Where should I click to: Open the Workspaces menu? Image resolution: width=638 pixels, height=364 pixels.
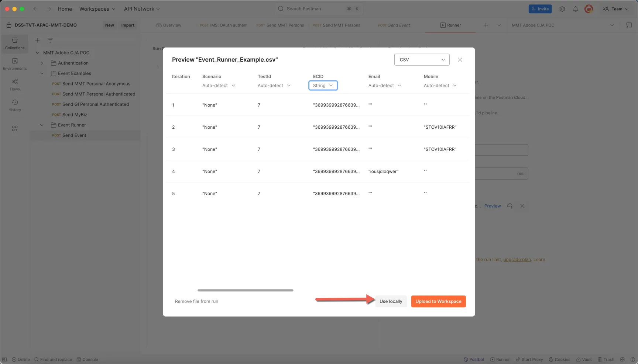coord(97,9)
